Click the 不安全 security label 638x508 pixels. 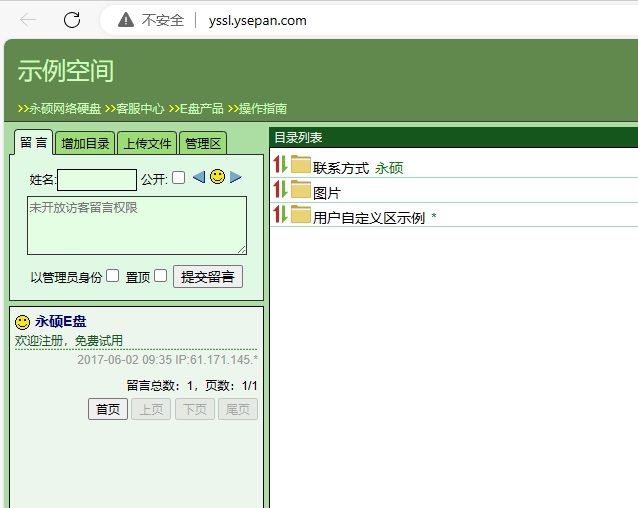[x=163, y=20]
